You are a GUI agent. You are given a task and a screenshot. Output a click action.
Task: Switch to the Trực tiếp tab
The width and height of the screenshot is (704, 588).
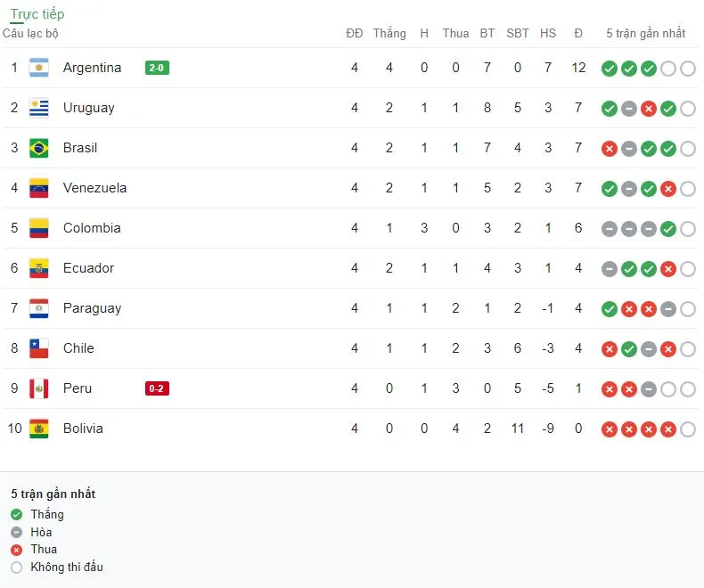pos(37,14)
